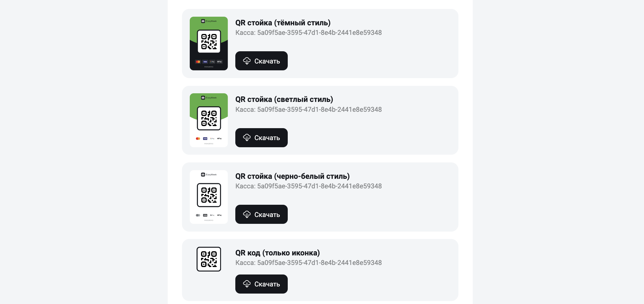Viewport: 644px width, 304px height.
Task: Select the 'QR стойка (тёмный стиль)' heading
Action: coord(283,23)
